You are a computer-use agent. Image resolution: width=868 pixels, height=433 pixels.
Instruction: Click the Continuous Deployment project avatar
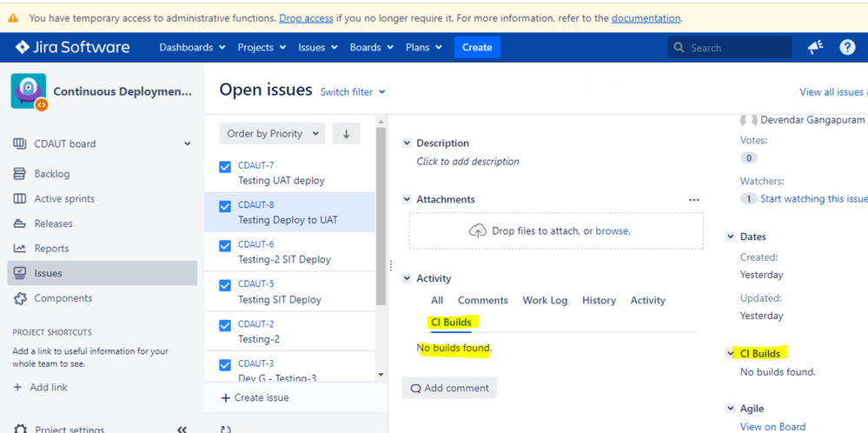(28, 91)
